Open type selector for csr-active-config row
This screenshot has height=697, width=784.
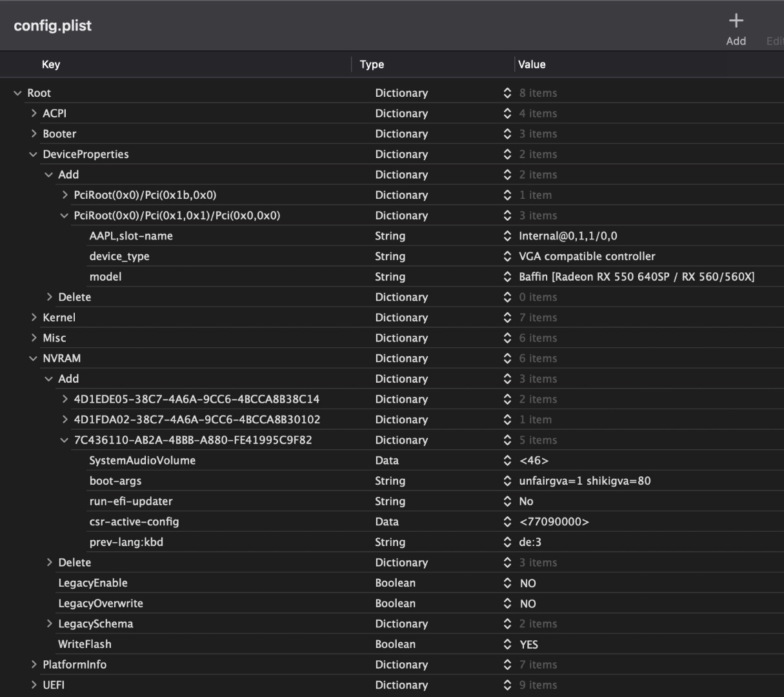coord(507,521)
